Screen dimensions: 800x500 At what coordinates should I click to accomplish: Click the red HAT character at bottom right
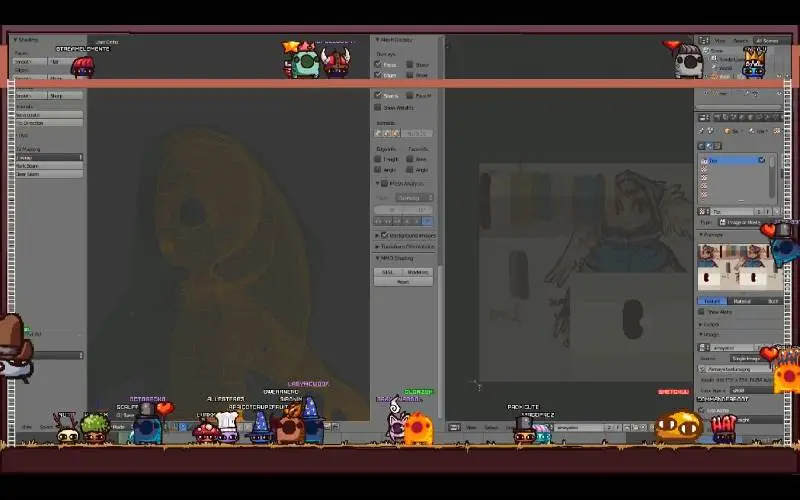pos(724,428)
